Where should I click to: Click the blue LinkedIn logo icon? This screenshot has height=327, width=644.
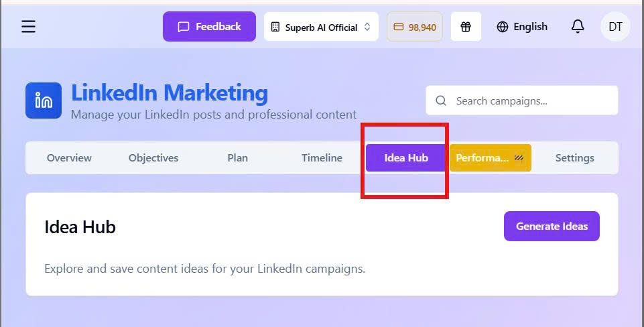pyautogui.click(x=44, y=101)
